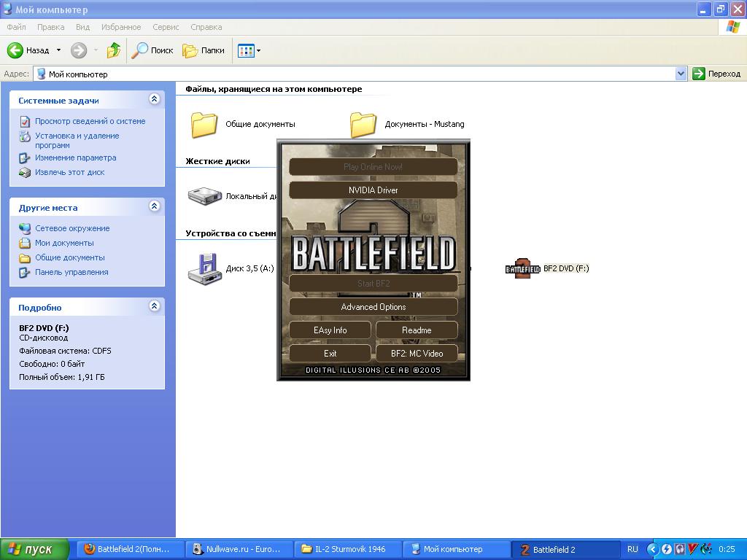Viewport: 747px width, 560px height.
Task: Click the Файловая система: CDFS text
Action: tap(65, 351)
